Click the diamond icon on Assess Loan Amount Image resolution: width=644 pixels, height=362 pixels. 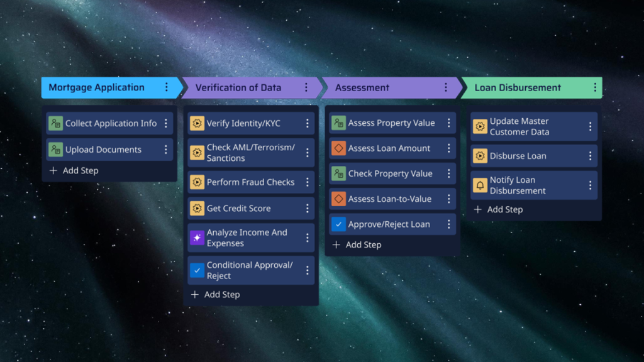pos(340,148)
